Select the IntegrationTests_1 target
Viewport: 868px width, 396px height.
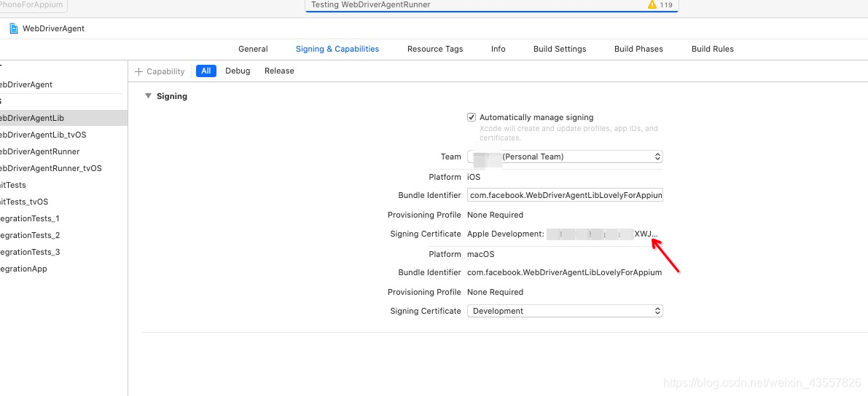pos(63,218)
